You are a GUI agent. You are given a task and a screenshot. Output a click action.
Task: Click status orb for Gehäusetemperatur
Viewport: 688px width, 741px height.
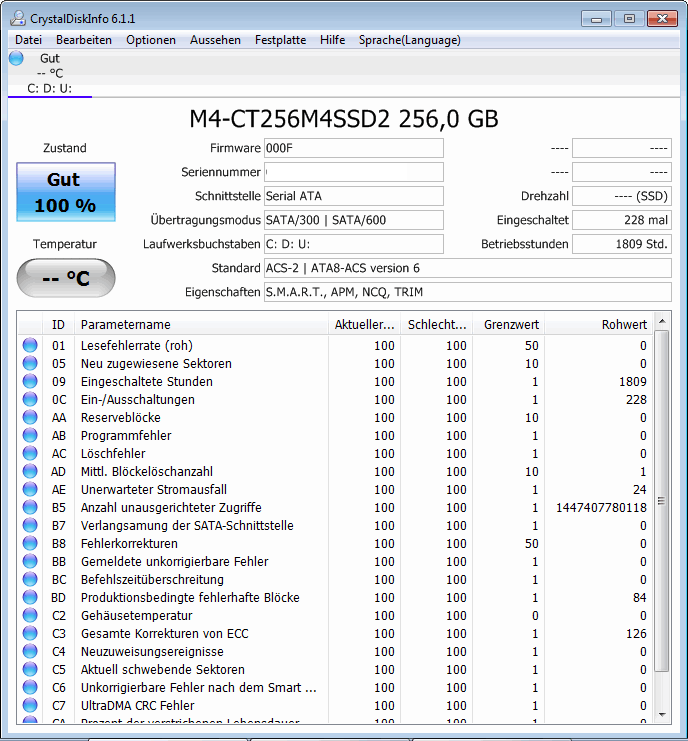pyautogui.click(x=30, y=615)
